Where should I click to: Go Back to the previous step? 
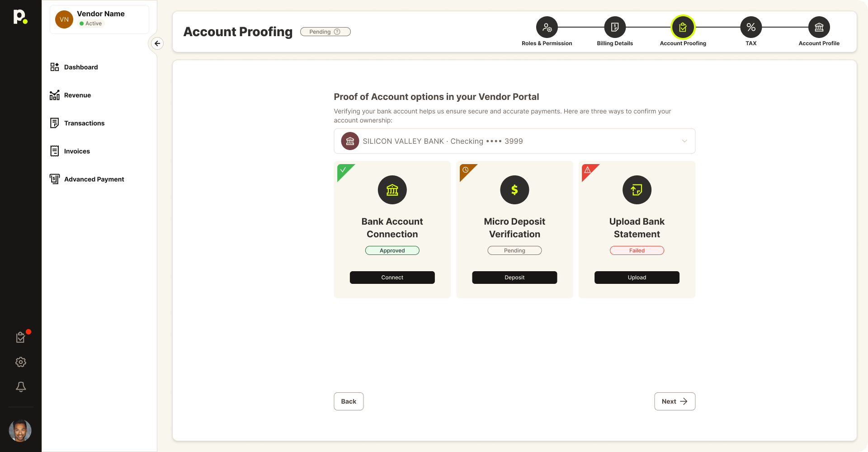(x=349, y=401)
